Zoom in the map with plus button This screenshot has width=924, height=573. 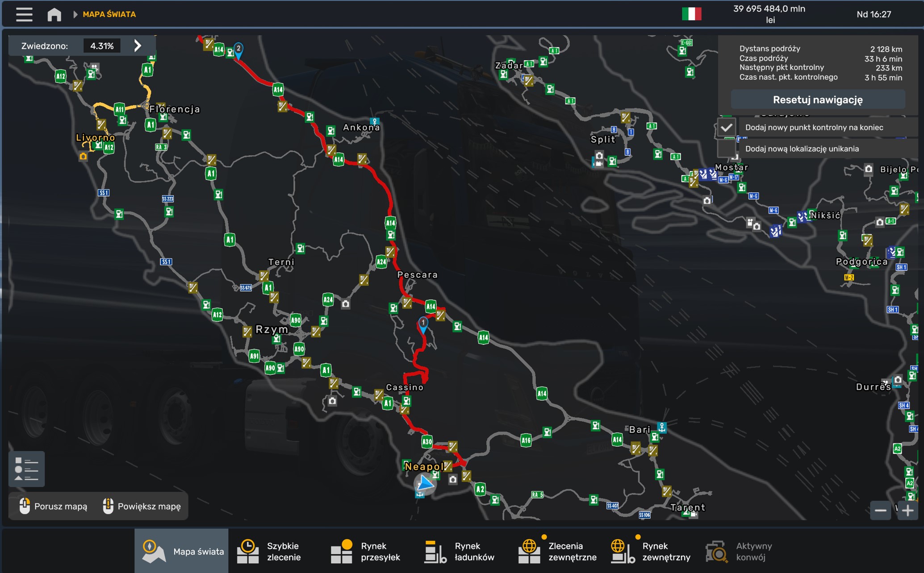point(907,510)
